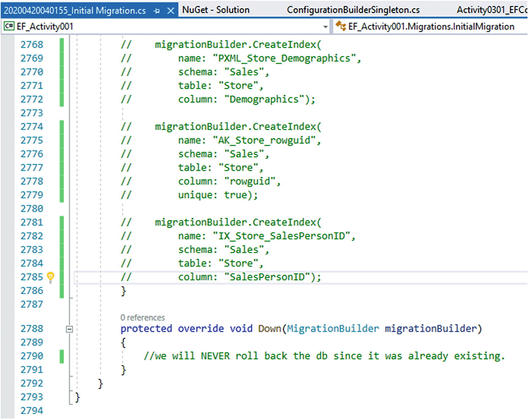
Task: Open lightbulb quick actions on line 2785
Action: (50, 277)
